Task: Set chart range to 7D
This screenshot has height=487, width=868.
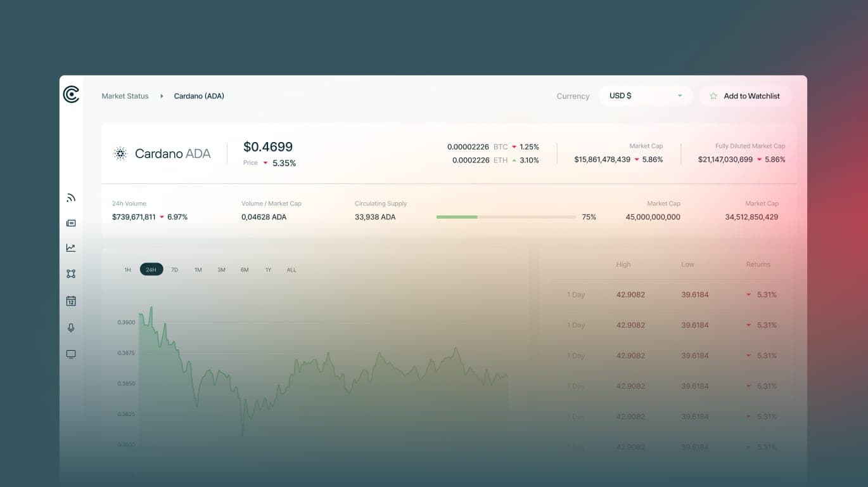Action: [x=175, y=270]
